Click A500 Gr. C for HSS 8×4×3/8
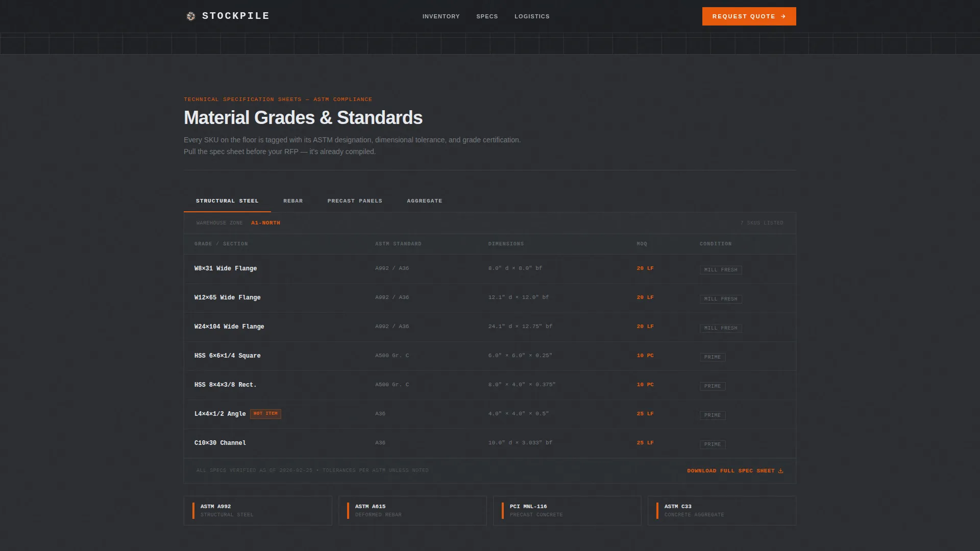This screenshot has height=551, width=980. [x=392, y=385]
